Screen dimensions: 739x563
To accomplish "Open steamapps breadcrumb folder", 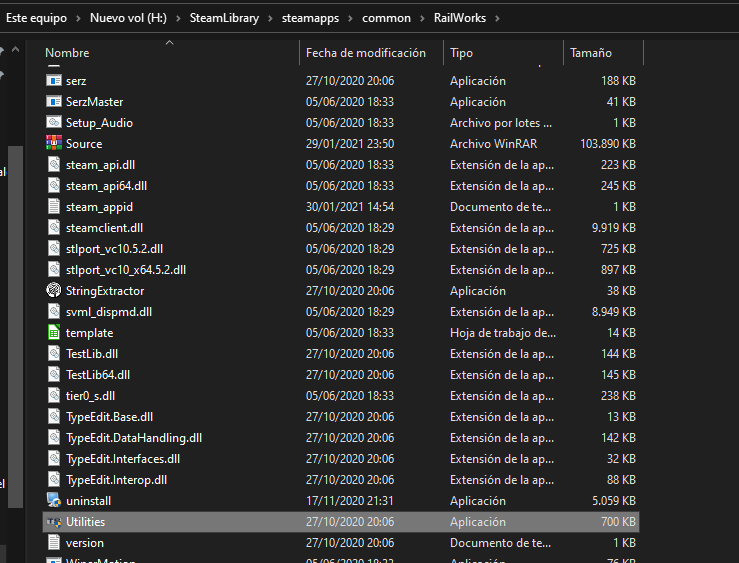I will tap(311, 18).
